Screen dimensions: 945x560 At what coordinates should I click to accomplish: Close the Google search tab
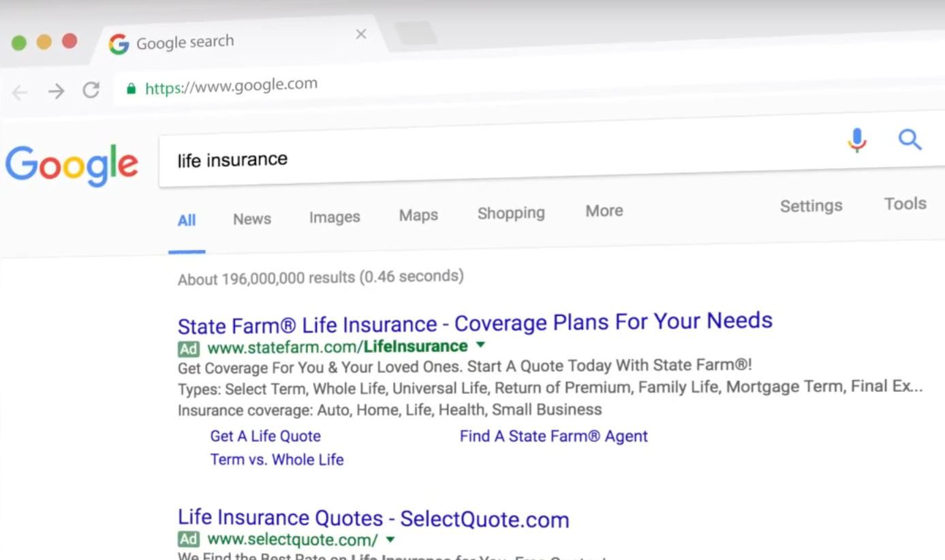click(x=361, y=34)
